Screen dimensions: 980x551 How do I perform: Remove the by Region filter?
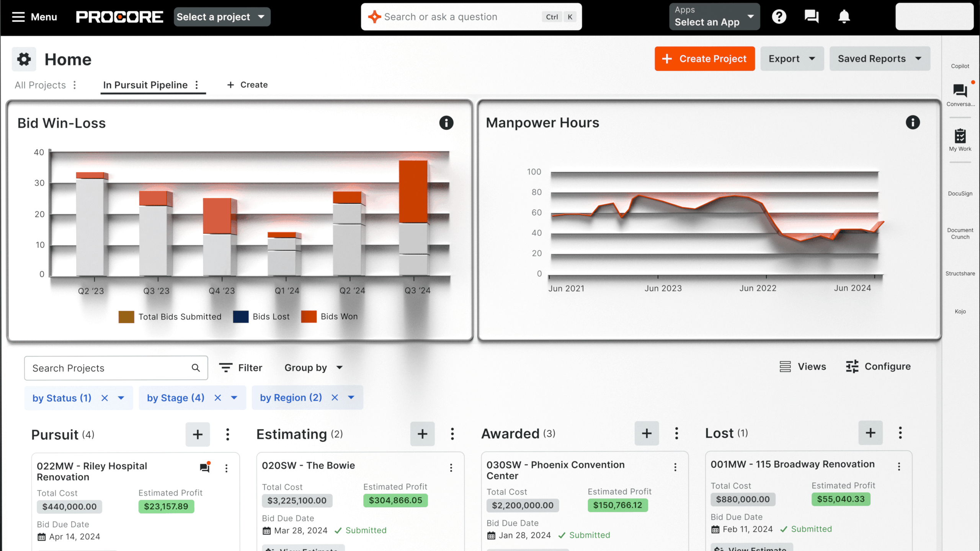[335, 398]
